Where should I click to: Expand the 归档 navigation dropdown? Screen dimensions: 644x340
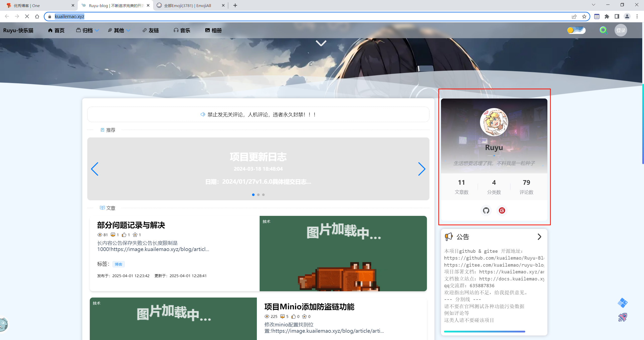[x=88, y=30]
